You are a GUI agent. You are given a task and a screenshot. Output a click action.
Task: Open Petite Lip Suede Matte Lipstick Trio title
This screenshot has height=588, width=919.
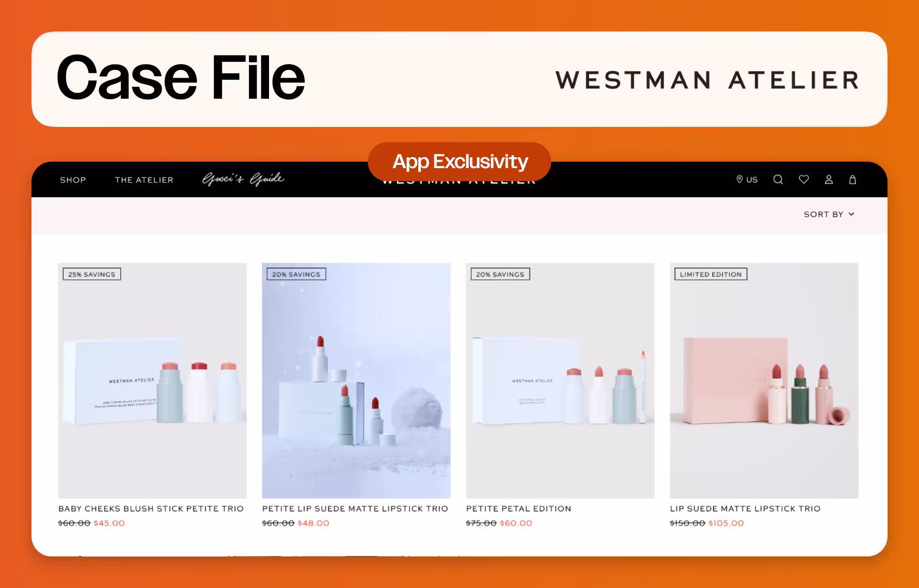tap(355, 509)
